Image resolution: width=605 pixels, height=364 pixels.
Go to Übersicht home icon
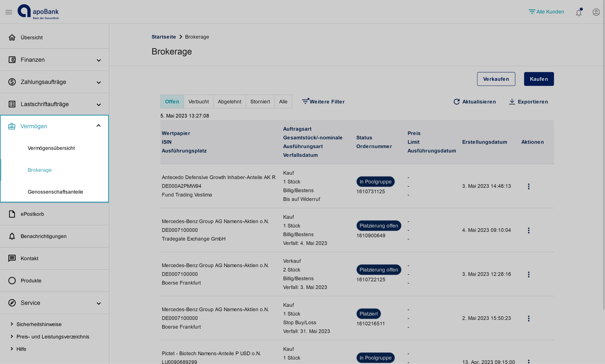click(12, 37)
